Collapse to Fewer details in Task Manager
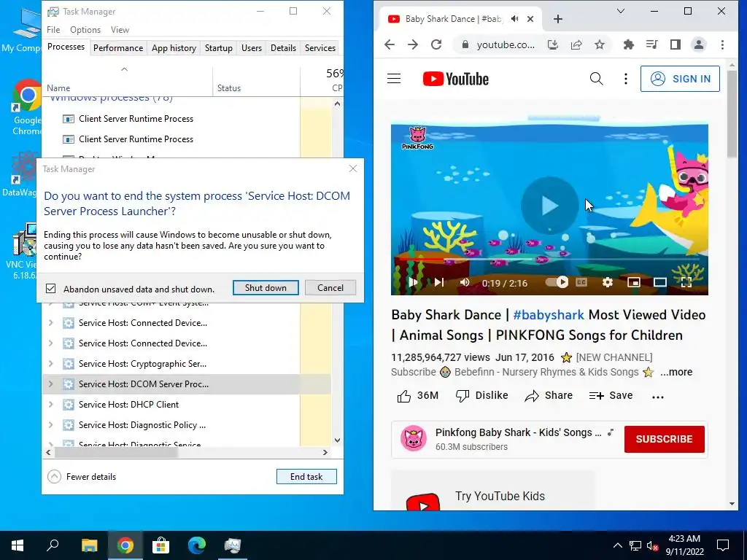 [82, 477]
